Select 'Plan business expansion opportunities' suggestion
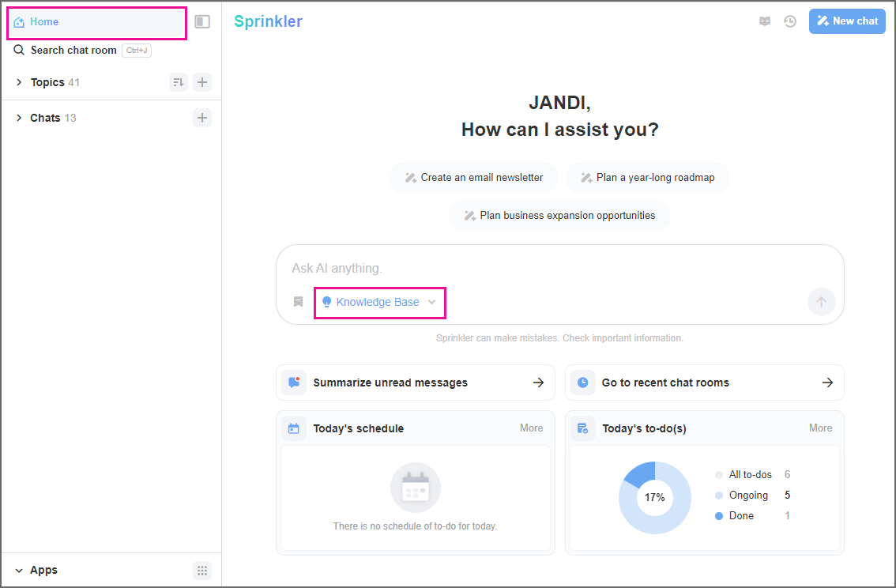The image size is (896, 588). click(559, 216)
